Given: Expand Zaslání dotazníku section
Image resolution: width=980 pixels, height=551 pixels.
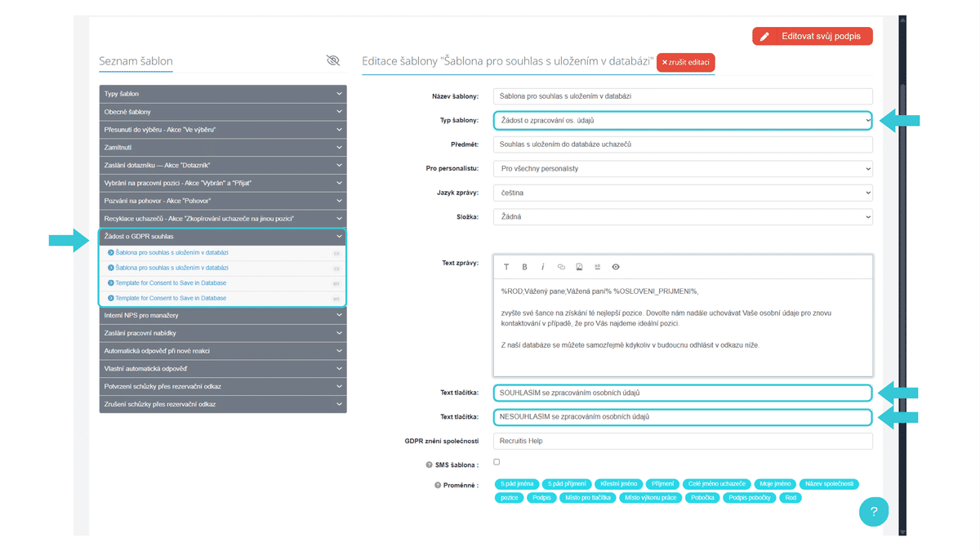Looking at the screenshot, I should [x=223, y=165].
